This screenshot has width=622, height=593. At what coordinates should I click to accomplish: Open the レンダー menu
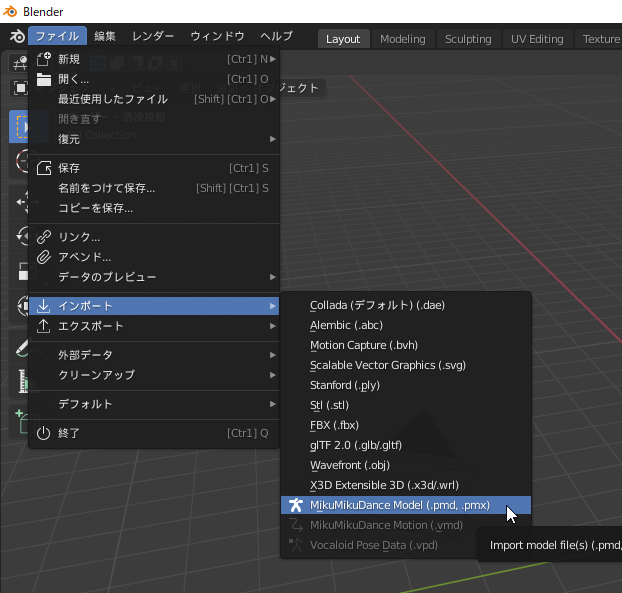pos(153,36)
